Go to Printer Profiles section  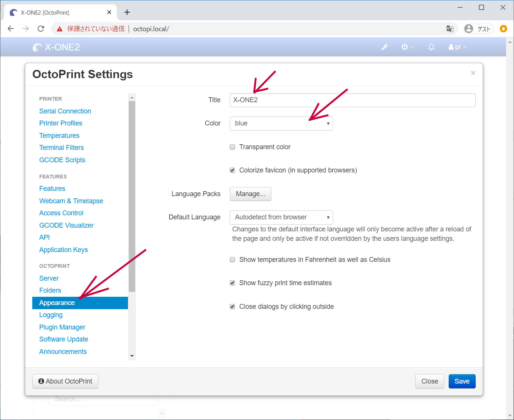(x=60, y=123)
